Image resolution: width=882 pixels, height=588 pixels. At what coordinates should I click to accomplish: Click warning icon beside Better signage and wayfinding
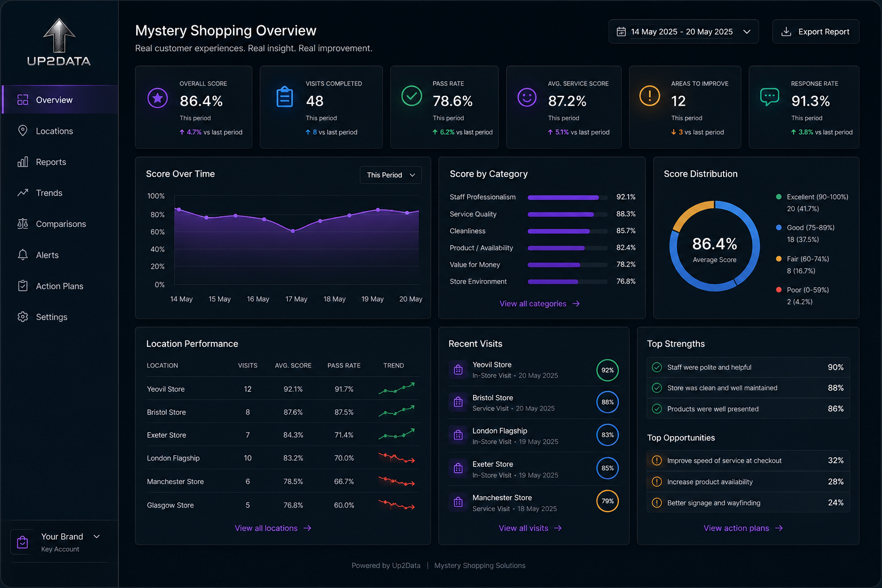point(657,503)
